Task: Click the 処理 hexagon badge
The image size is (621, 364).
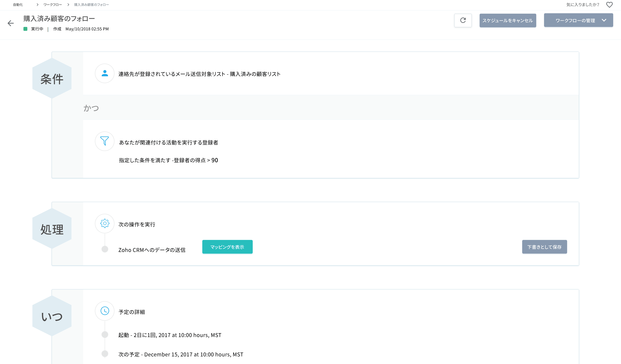Action: (x=52, y=229)
